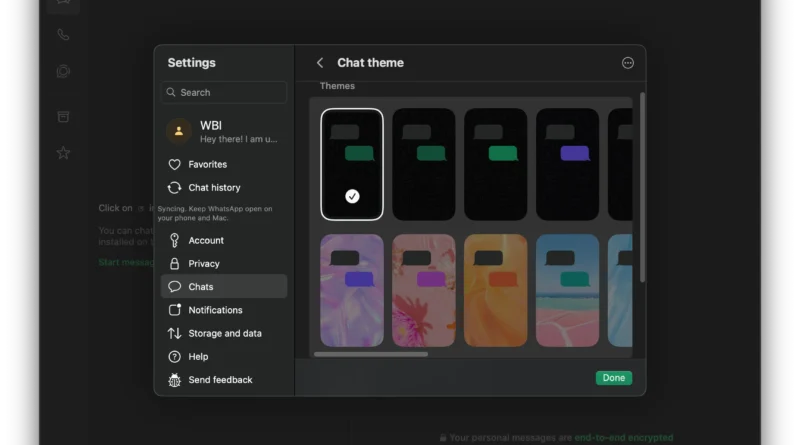Select the orange wallpaper theme
This screenshot has width=800, height=445.
[495, 290]
